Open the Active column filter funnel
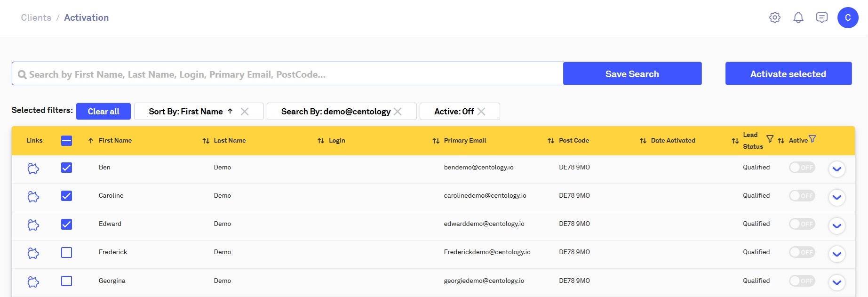868x297 pixels. click(x=812, y=139)
